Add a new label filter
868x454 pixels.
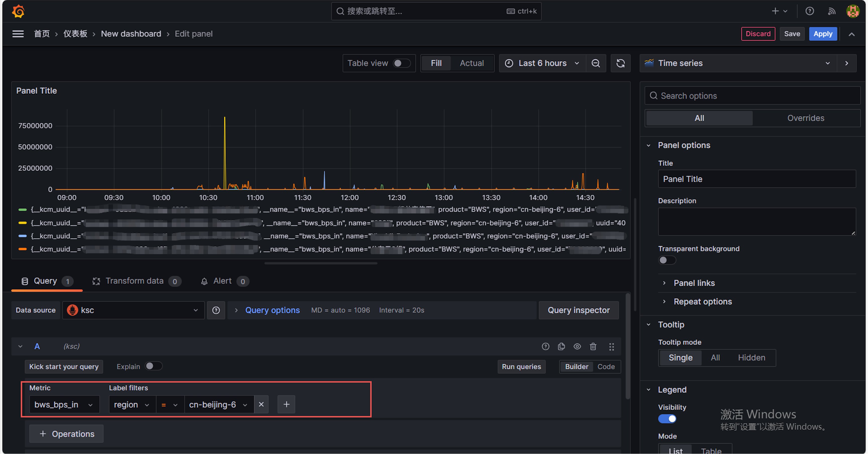[x=286, y=404]
